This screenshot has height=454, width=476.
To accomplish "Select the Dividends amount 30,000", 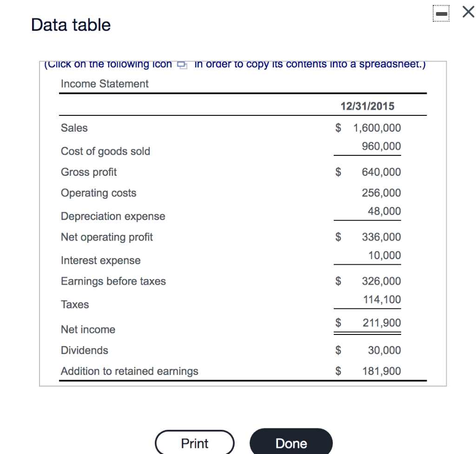I will click(x=384, y=350).
